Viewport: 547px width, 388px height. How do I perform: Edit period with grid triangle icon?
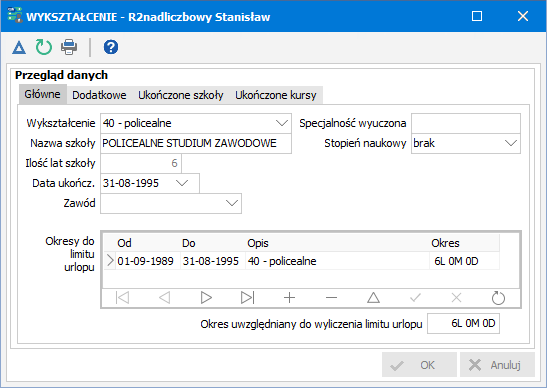tap(373, 298)
